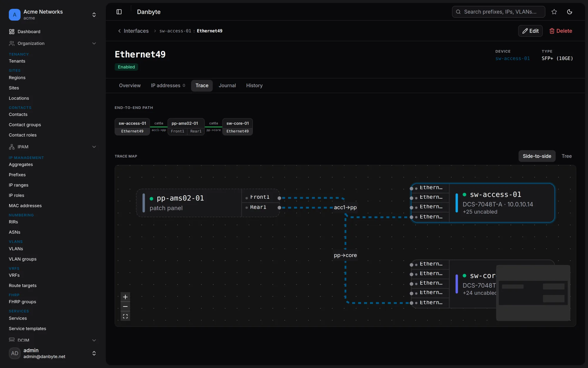Toggle dark mode moon icon
Image resolution: width=588 pixels, height=368 pixels.
[569, 12]
